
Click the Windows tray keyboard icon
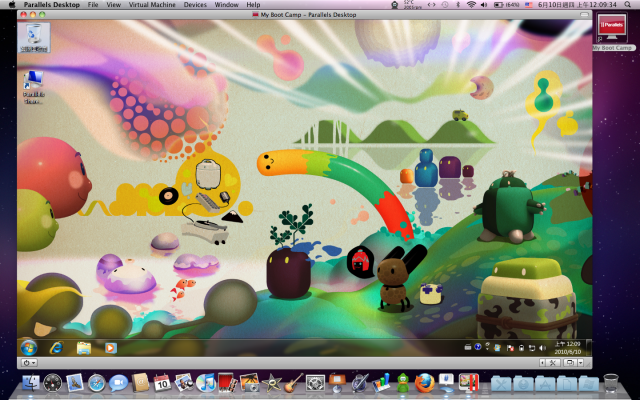coord(468,347)
